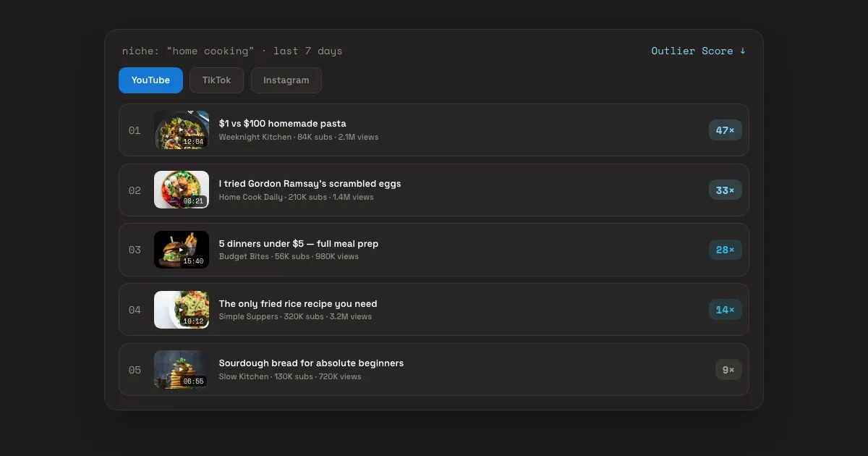868x456 pixels.
Task: Click rank number 01
Action: (135, 130)
